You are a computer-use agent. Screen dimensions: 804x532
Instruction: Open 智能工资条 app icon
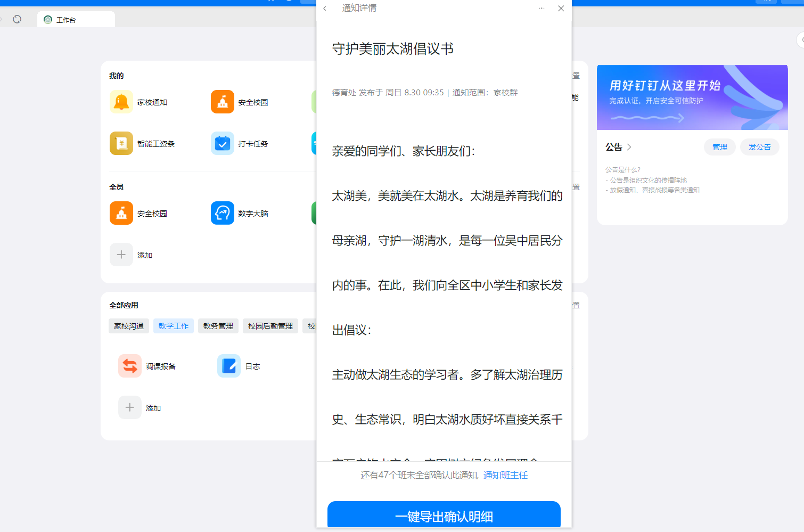point(121,143)
